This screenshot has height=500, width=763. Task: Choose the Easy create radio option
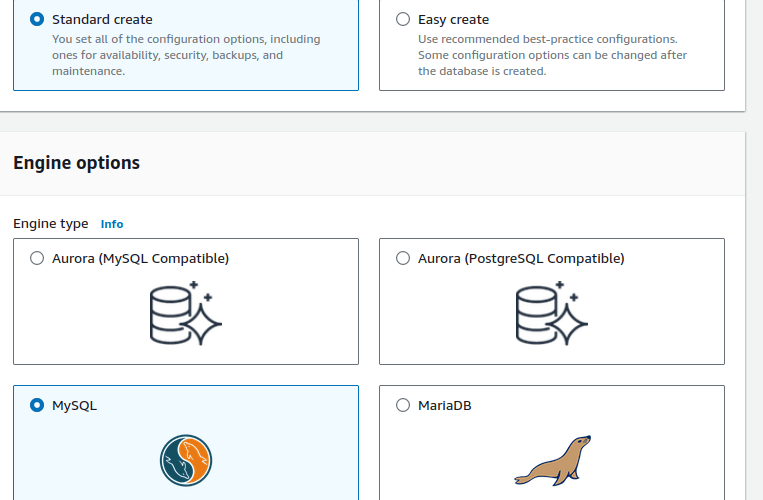[x=403, y=19]
